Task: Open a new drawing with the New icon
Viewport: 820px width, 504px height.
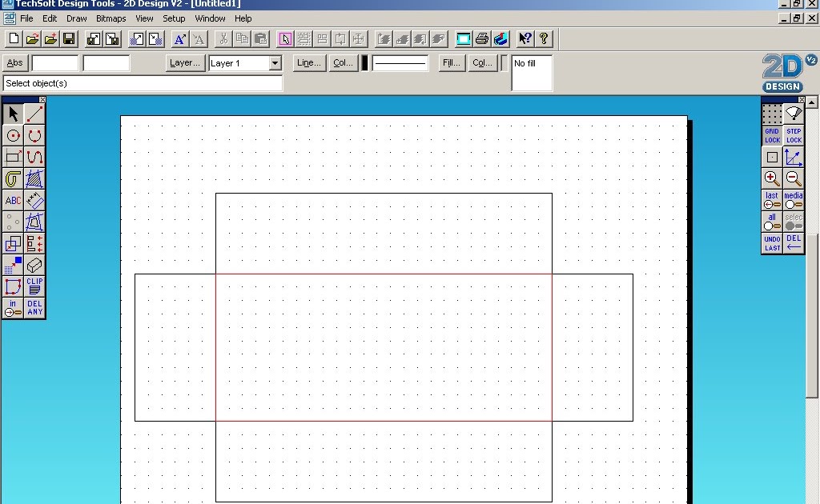Action: [12, 38]
